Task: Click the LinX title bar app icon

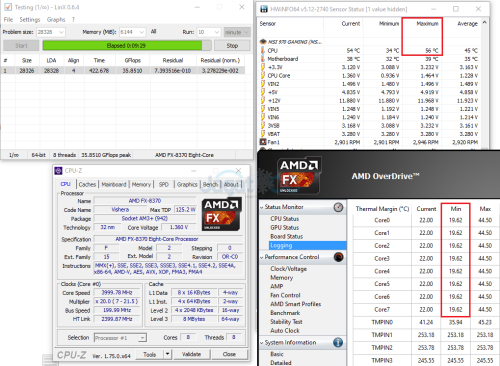Action: pos(8,7)
